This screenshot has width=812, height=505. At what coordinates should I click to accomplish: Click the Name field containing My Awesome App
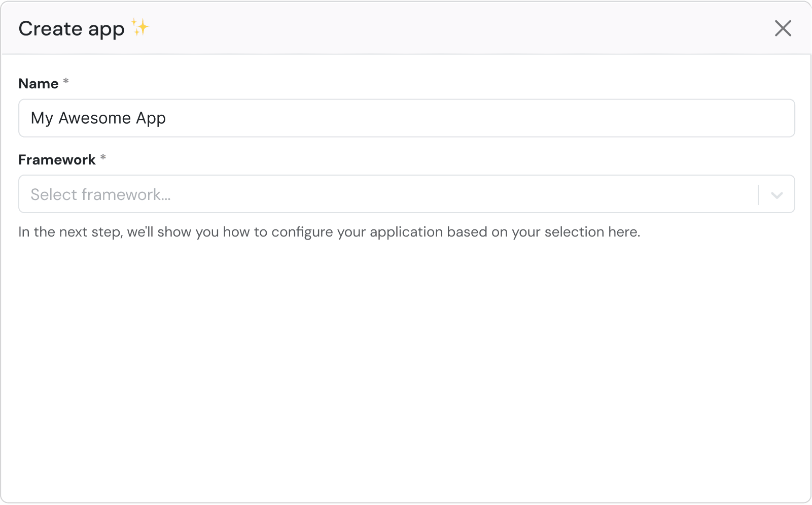pyautogui.click(x=355, y=118)
